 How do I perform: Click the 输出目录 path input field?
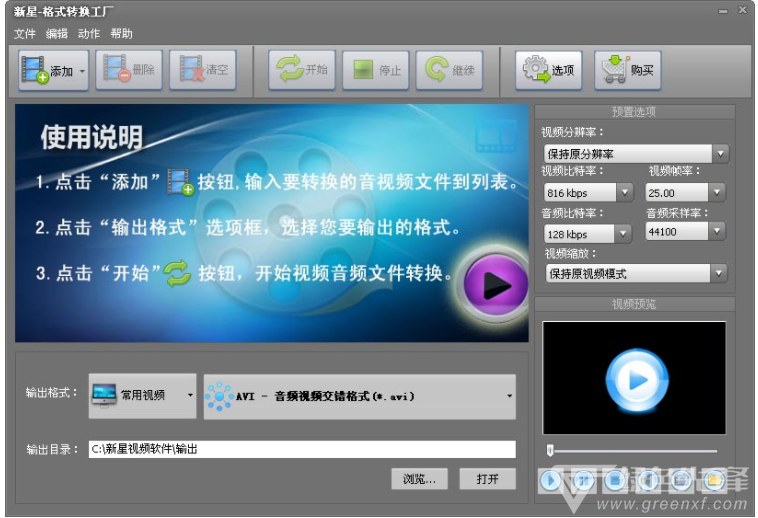point(302,449)
